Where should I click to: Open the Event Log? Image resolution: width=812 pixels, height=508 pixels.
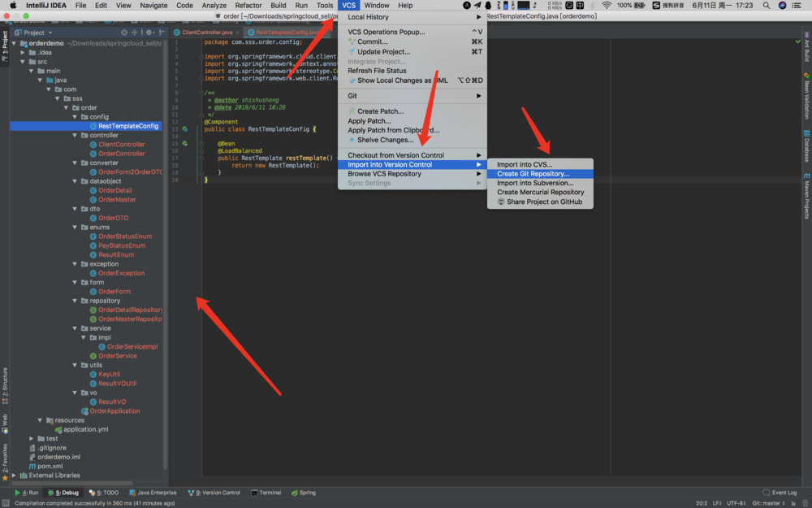tap(780, 493)
